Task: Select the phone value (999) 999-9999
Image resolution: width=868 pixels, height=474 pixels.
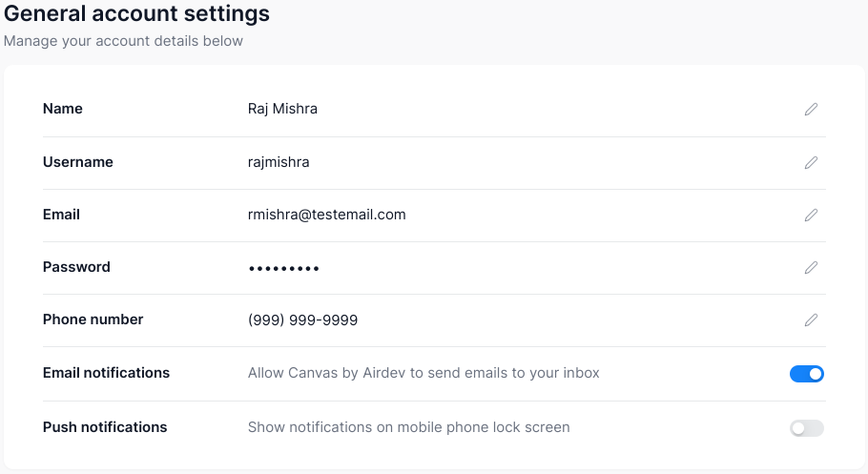Action: coord(302,320)
